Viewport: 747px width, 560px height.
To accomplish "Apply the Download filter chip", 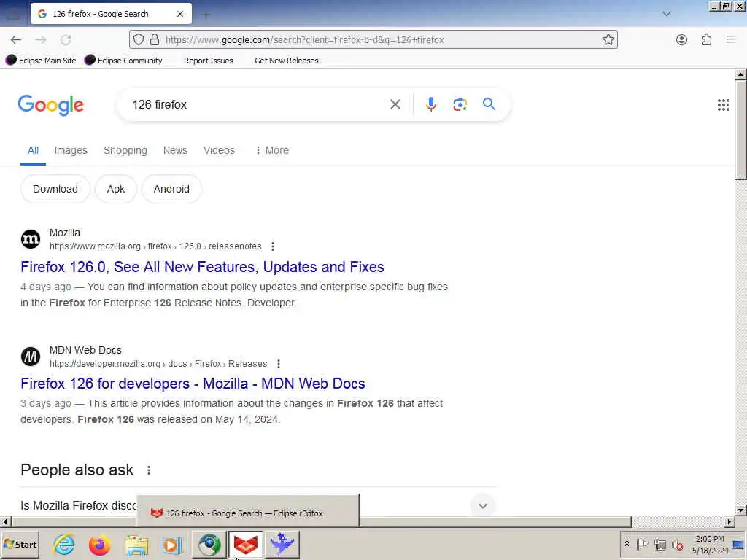I will coord(55,189).
